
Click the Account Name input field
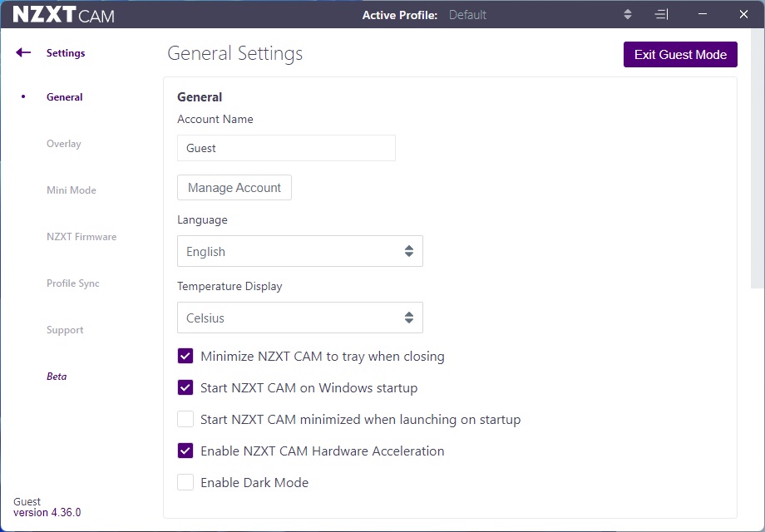point(286,149)
